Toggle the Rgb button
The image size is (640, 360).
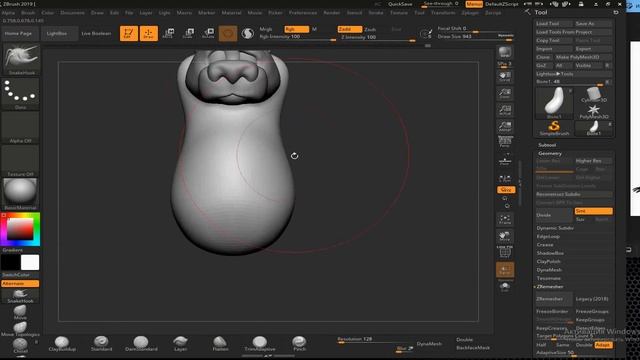297,29
